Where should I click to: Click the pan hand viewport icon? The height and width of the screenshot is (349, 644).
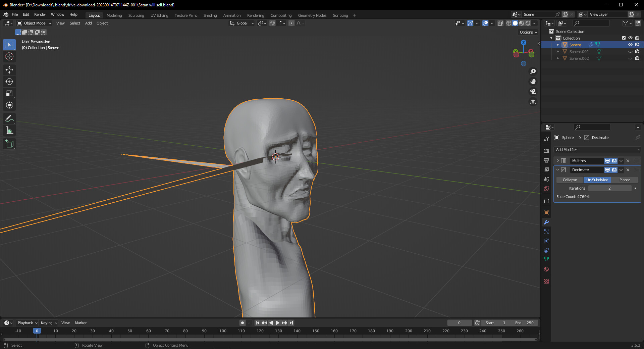point(533,82)
